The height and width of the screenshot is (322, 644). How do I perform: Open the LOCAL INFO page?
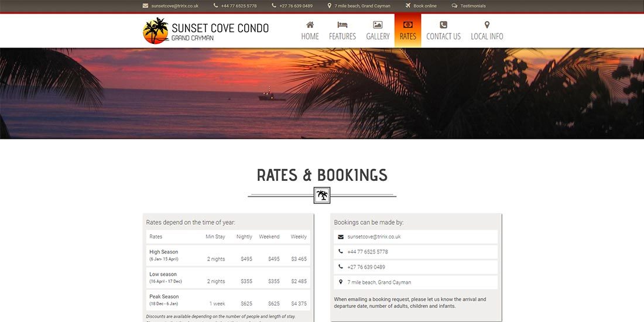(487, 31)
